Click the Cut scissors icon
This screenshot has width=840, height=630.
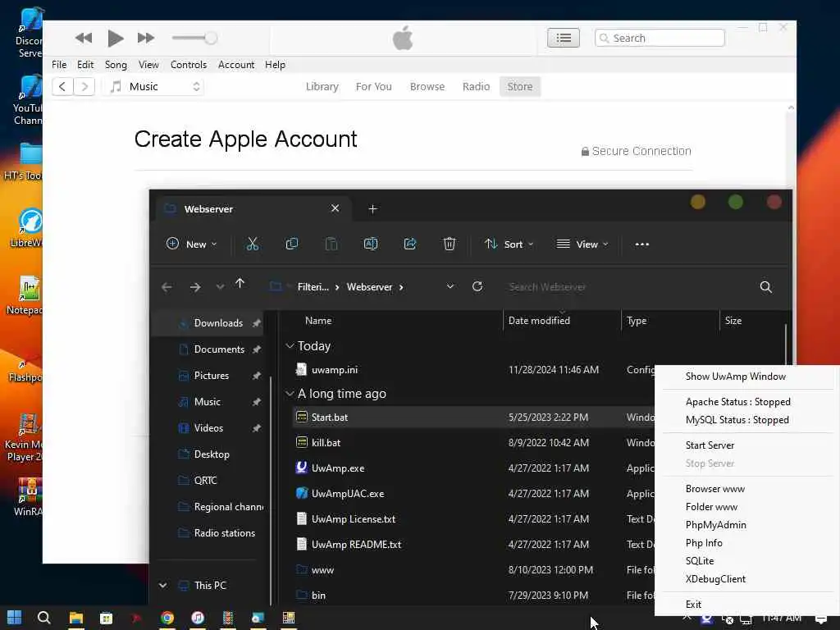pos(252,244)
